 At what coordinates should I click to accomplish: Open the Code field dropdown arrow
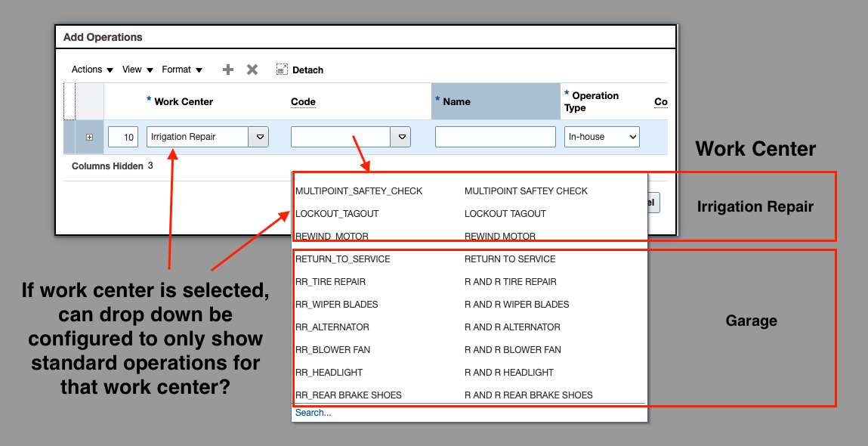click(400, 137)
